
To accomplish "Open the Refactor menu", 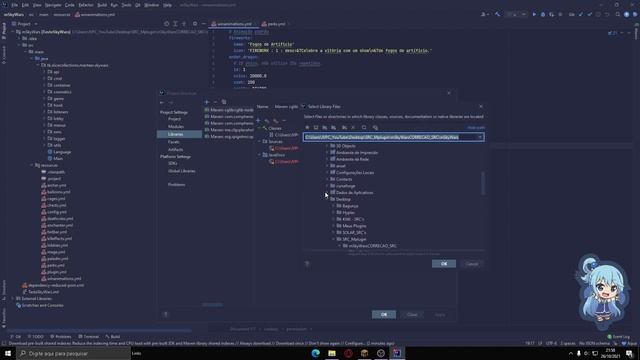I will pyautogui.click(x=86, y=5).
